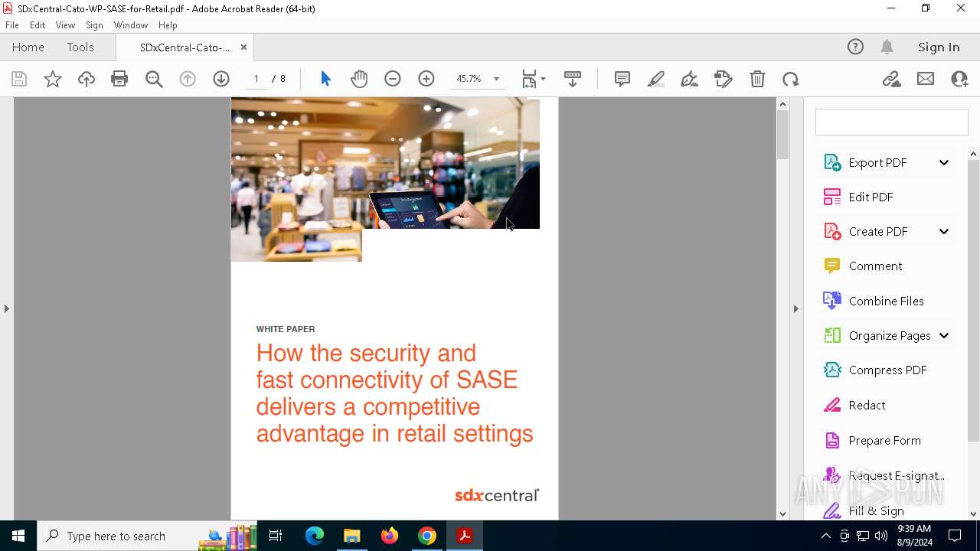Add a sticky note comment
Viewport: 980px width, 551px height.
(x=622, y=79)
